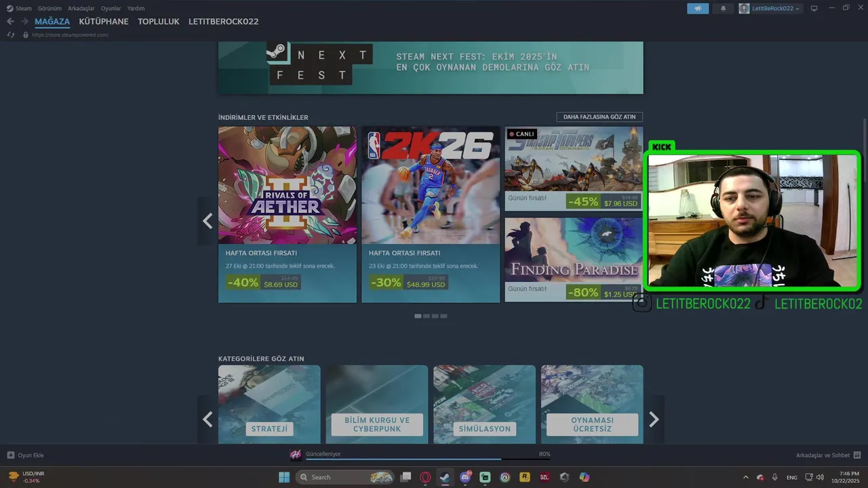868x488 pixels.
Task: Go back with the navigation arrow
Action: pyautogui.click(x=10, y=22)
